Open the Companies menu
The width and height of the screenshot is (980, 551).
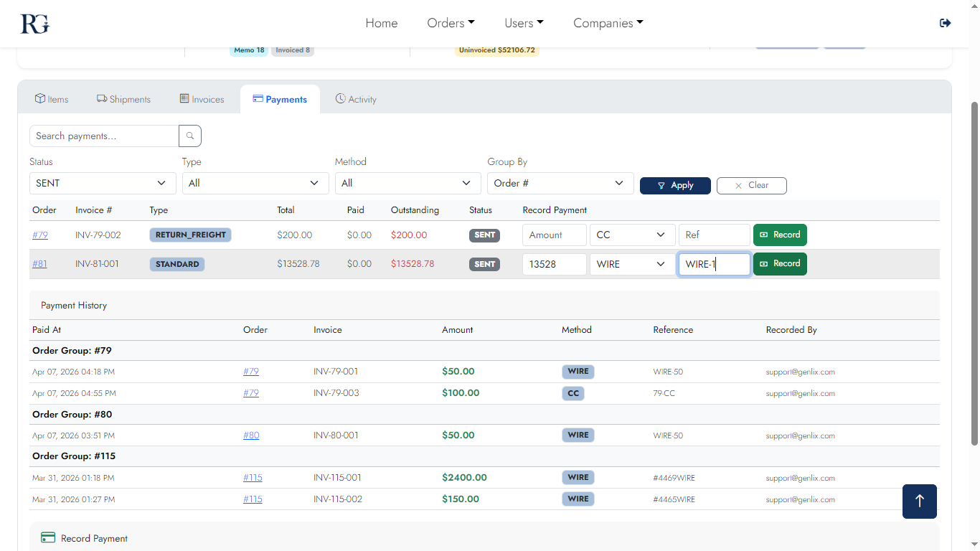pos(608,23)
